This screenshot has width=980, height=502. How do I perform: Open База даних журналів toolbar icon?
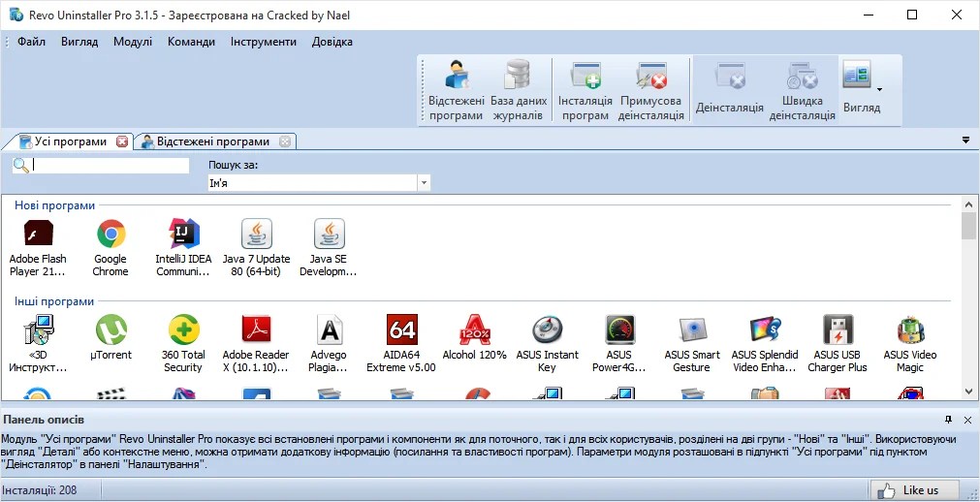pyautogui.click(x=519, y=91)
